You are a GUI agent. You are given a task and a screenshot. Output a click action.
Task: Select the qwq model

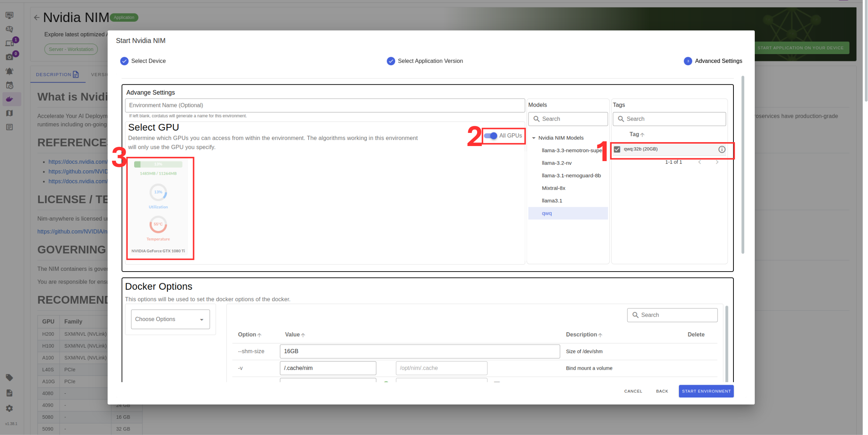click(568, 213)
